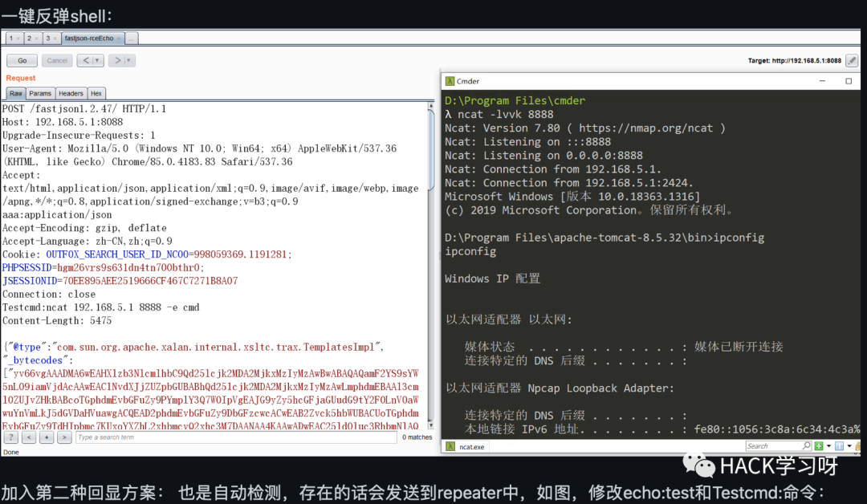Click the plus search options button

click(47, 437)
